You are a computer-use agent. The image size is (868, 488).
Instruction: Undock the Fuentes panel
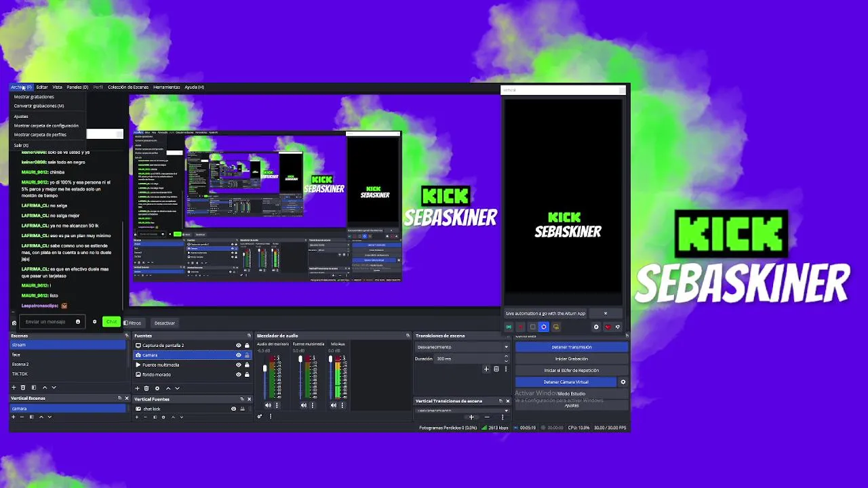[250, 335]
